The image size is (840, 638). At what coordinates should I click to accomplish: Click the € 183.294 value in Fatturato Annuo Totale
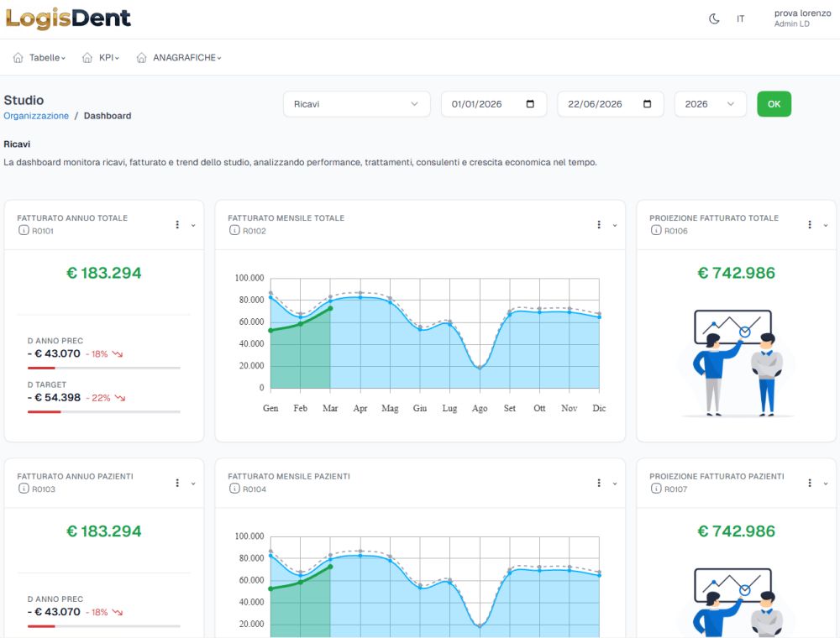click(104, 273)
